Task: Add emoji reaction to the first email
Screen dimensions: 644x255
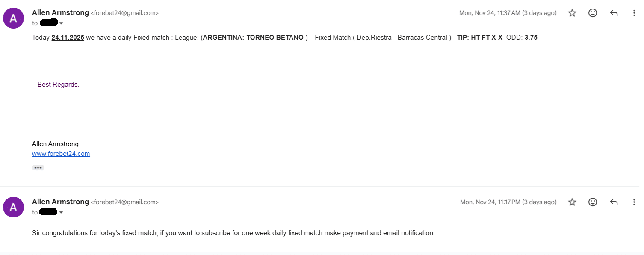Action: pos(593,13)
